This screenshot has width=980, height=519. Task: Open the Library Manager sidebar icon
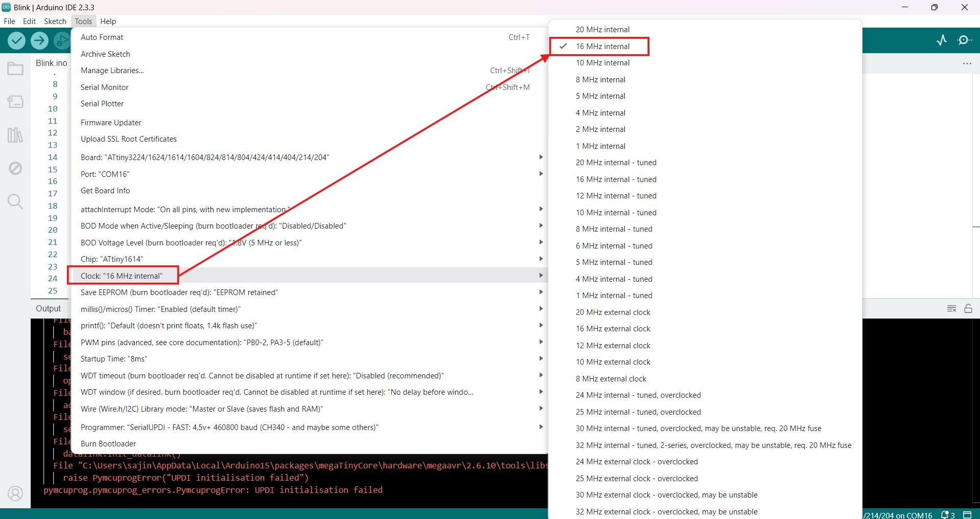(x=15, y=135)
